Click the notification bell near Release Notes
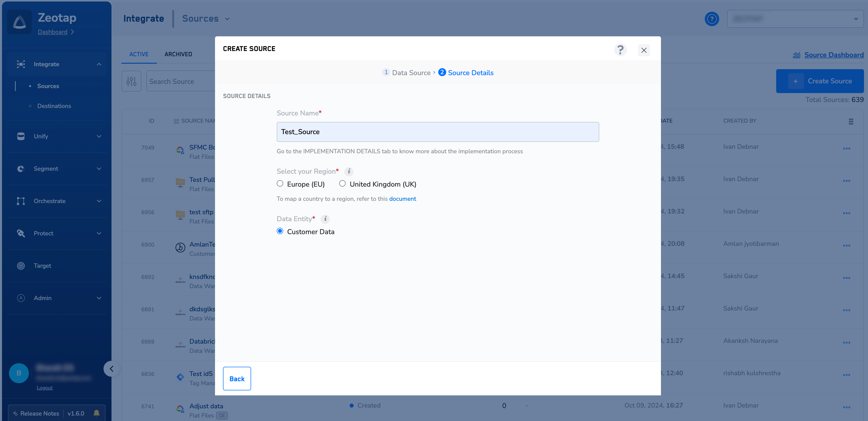Image resolution: width=868 pixels, height=421 pixels. (96, 413)
